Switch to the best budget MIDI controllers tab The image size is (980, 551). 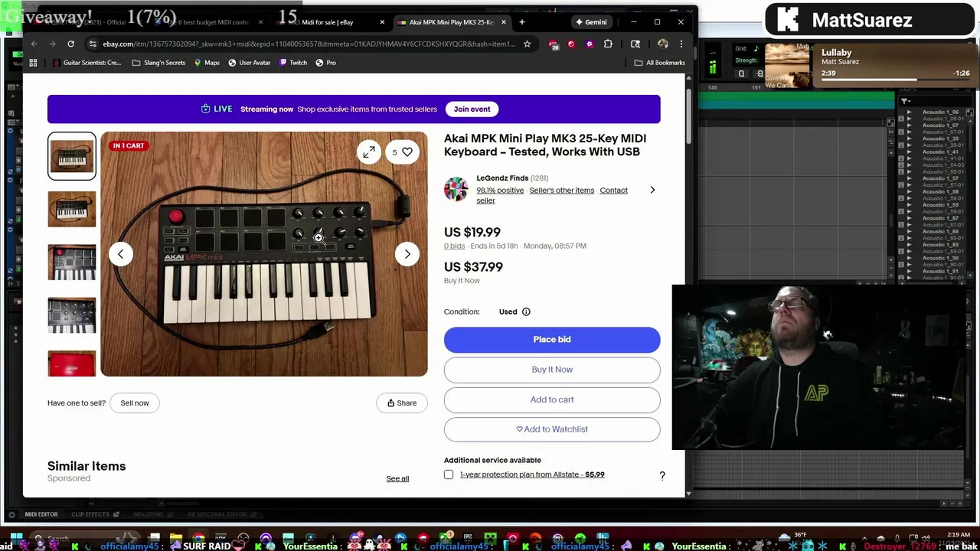(x=207, y=22)
